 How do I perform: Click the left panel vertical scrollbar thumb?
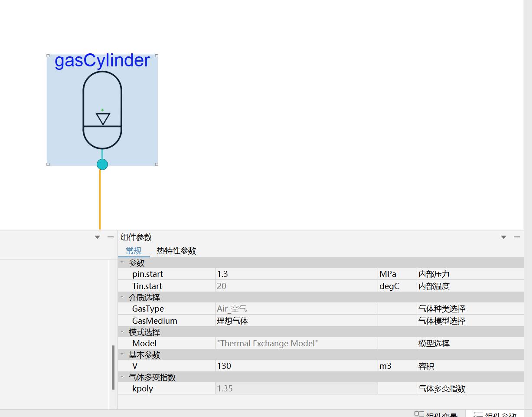coord(113,367)
